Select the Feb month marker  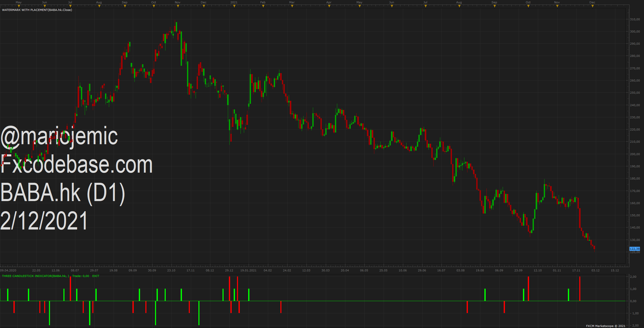coord(263,2)
